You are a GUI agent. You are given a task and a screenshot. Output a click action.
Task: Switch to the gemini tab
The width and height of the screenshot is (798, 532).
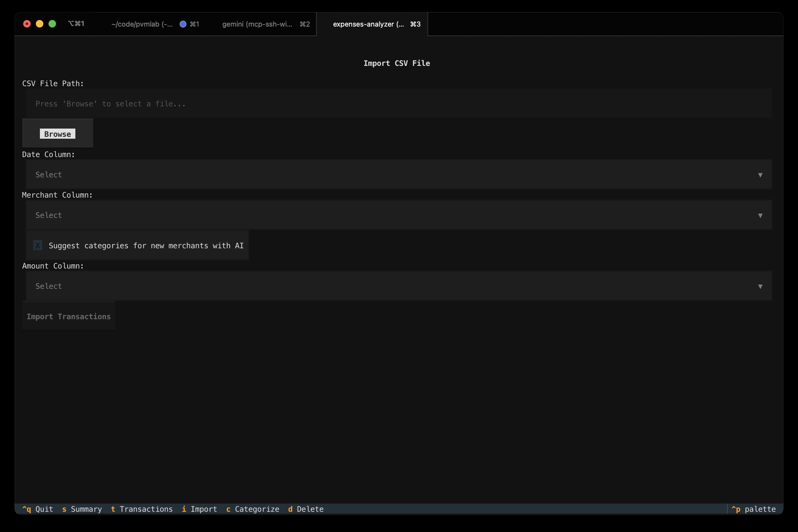click(x=257, y=24)
